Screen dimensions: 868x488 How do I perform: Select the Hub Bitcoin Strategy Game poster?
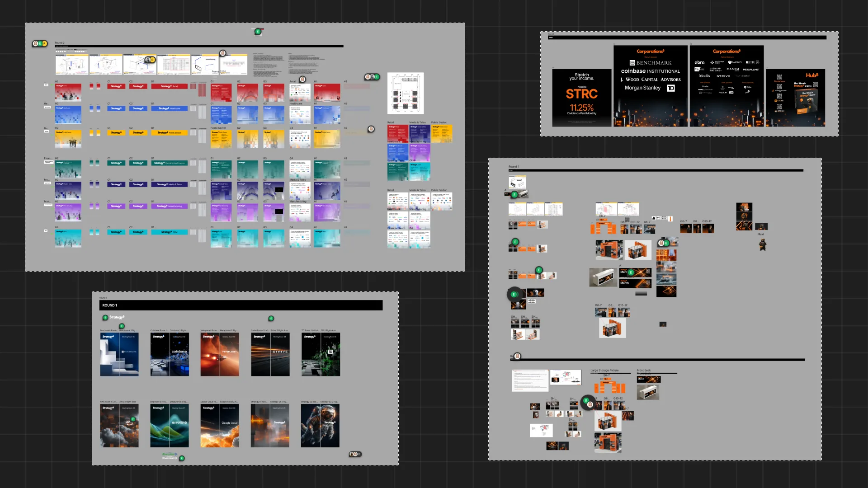pyautogui.click(x=795, y=98)
